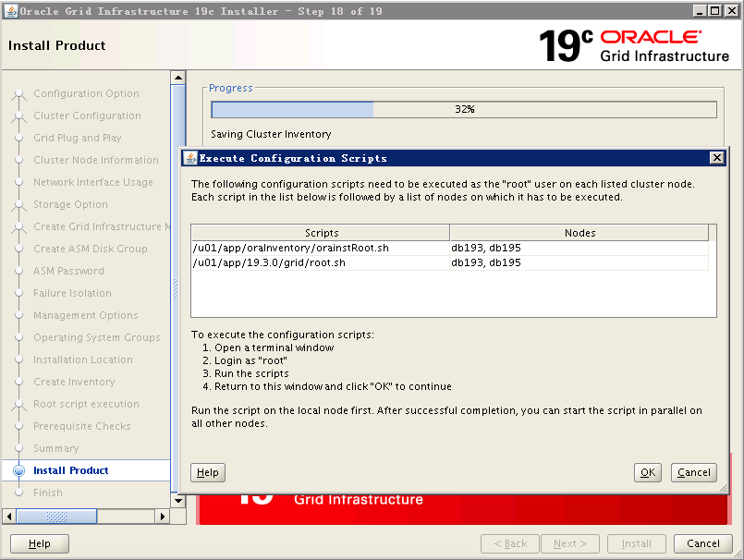Select Root script execution step
The height and width of the screenshot is (560, 744).
tap(86, 404)
